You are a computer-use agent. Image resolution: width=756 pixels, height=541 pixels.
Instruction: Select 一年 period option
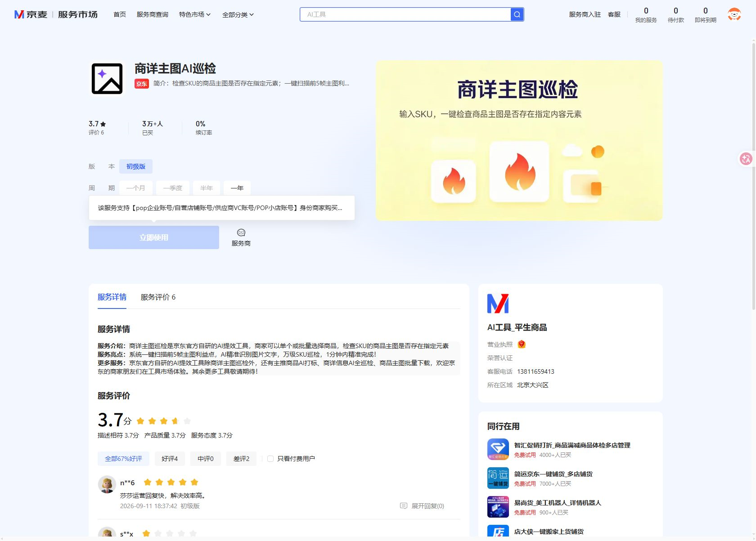pos(237,188)
